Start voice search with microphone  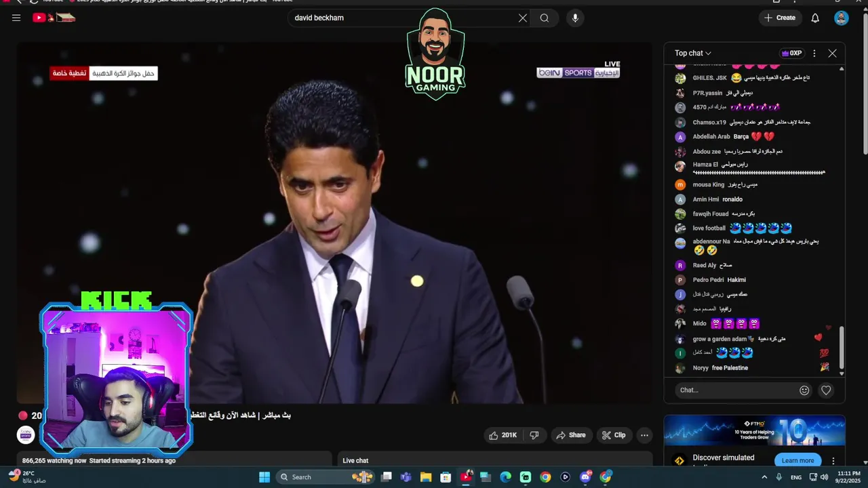click(x=575, y=18)
